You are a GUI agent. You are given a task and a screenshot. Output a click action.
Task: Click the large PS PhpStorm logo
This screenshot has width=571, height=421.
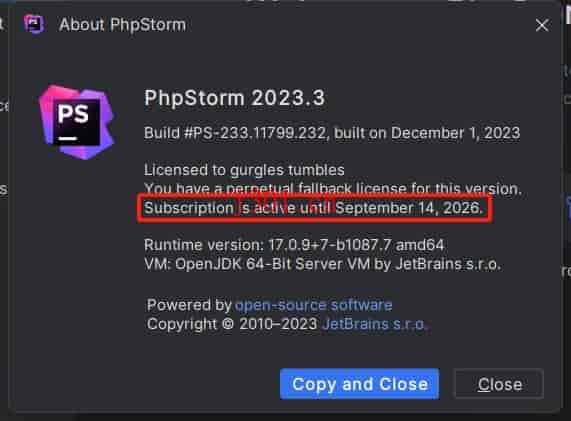point(77,122)
